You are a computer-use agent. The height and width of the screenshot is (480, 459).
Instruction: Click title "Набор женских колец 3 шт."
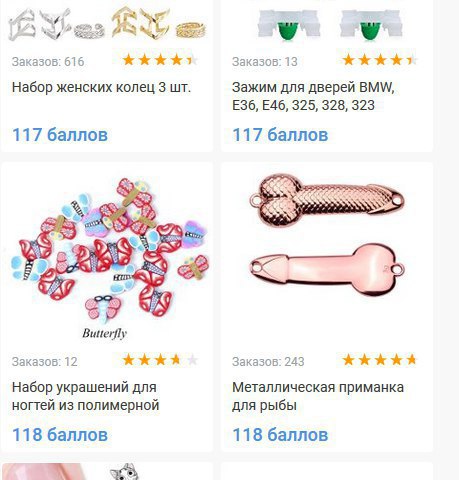[101, 88]
